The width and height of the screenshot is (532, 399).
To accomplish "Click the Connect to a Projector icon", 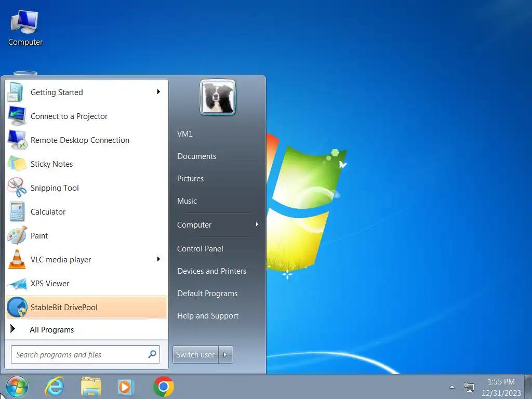I will [x=17, y=116].
